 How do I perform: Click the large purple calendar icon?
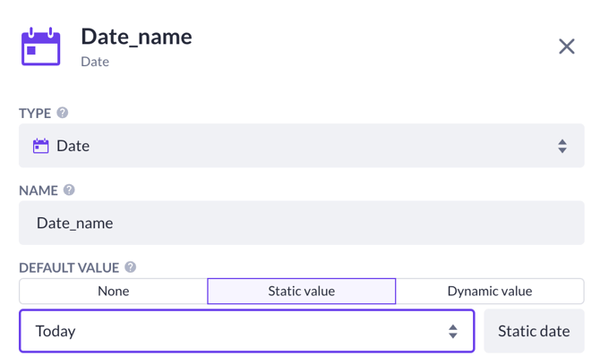tap(41, 47)
